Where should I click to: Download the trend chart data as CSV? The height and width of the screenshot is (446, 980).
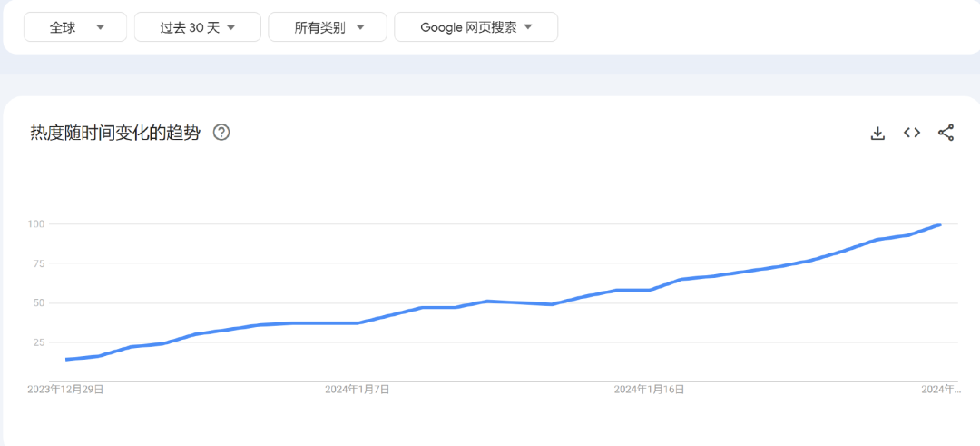point(877,134)
